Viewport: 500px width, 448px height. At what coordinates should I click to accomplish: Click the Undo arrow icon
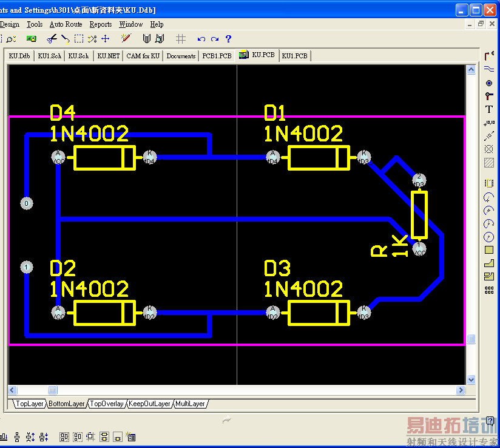[x=201, y=39]
